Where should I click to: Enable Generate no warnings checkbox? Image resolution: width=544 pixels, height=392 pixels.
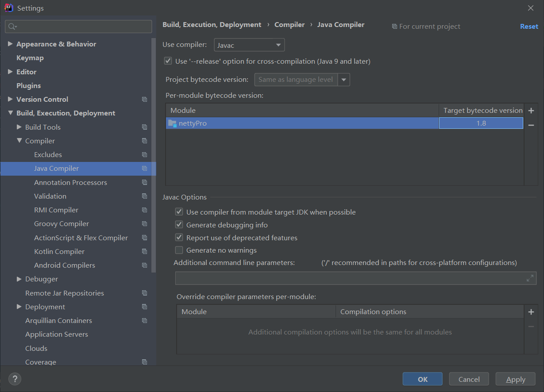pos(179,250)
